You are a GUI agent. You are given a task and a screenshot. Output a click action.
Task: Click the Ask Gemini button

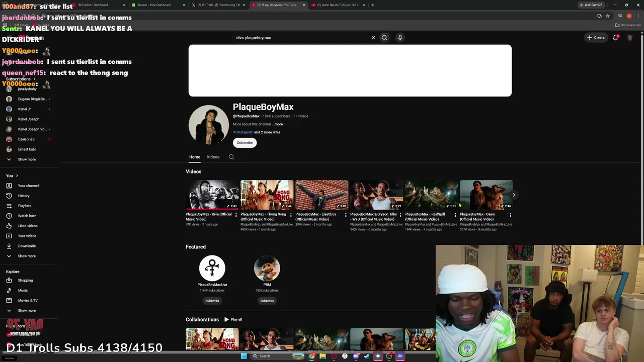pyautogui.click(x=591, y=5)
